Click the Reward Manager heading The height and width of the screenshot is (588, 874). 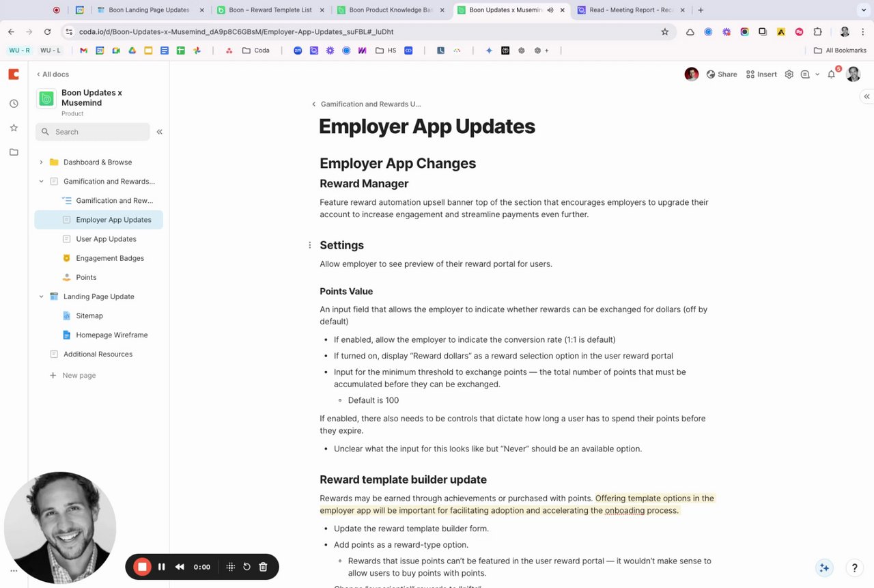tap(364, 184)
